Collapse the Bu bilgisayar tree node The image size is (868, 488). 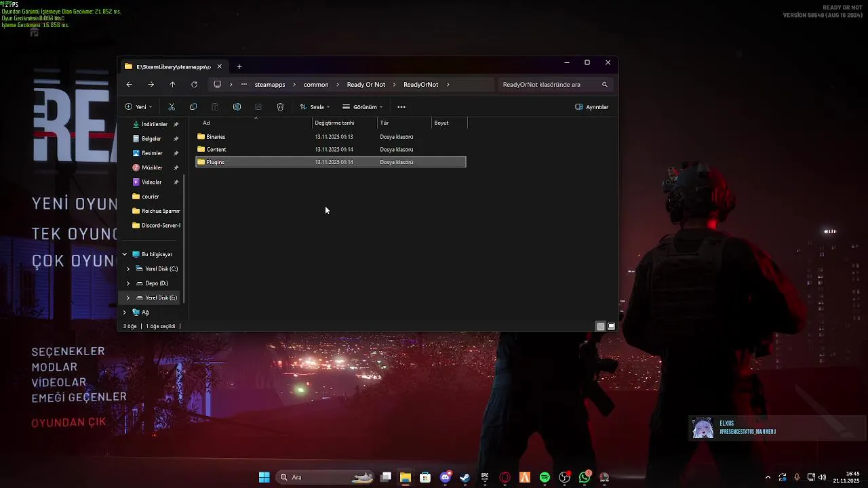pos(124,254)
